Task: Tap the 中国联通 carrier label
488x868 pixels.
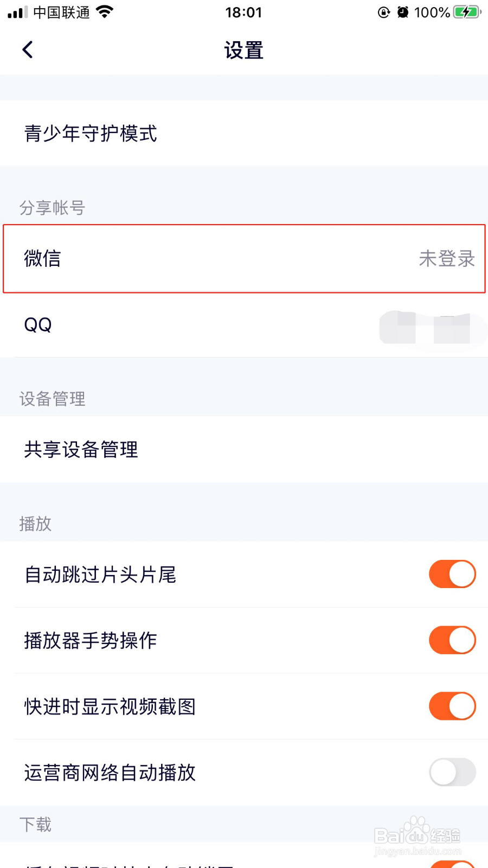Action: tap(61, 12)
